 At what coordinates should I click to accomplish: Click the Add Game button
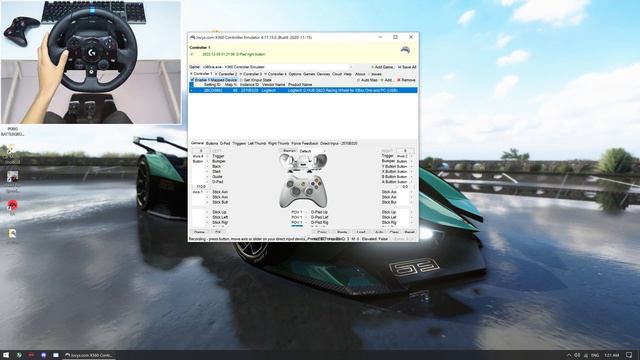pos(383,67)
